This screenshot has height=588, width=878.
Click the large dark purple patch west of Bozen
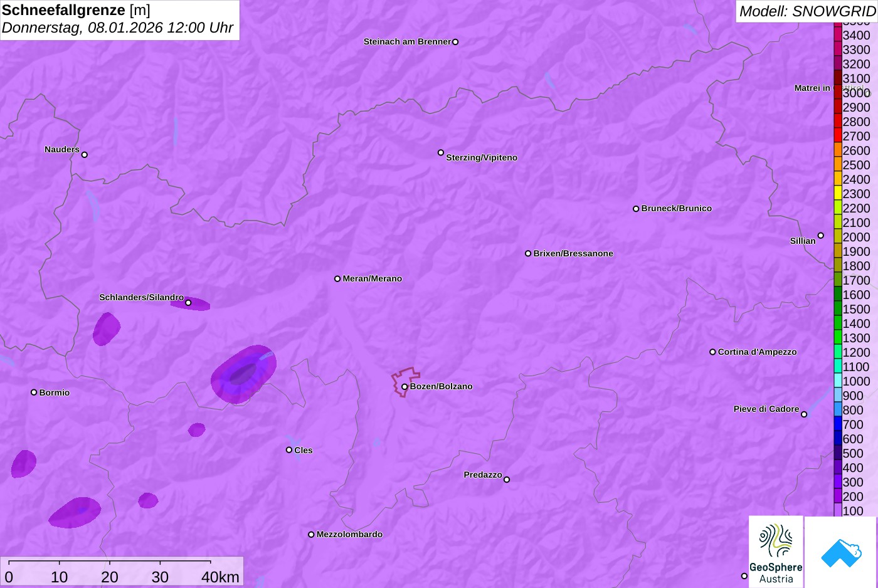pos(243,374)
